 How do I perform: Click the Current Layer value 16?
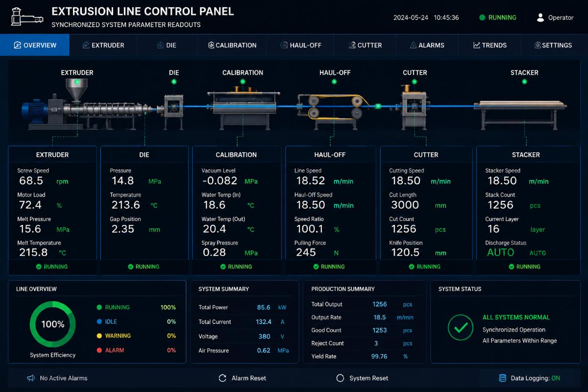(493, 229)
